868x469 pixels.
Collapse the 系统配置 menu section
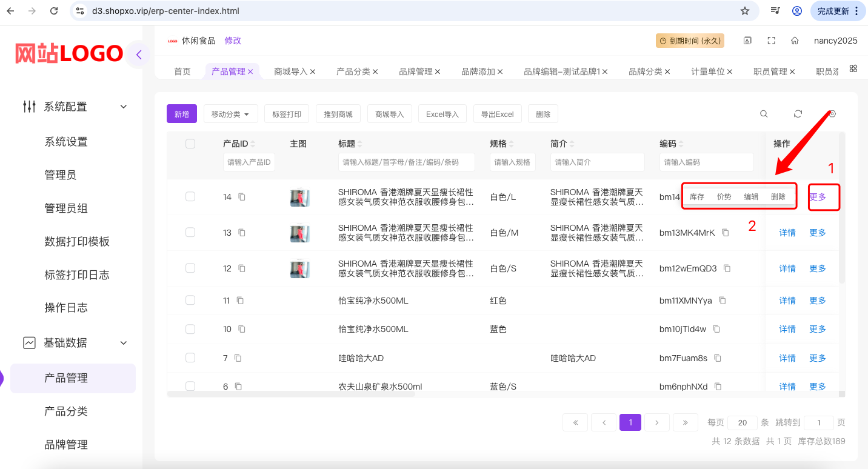coord(123,106)
